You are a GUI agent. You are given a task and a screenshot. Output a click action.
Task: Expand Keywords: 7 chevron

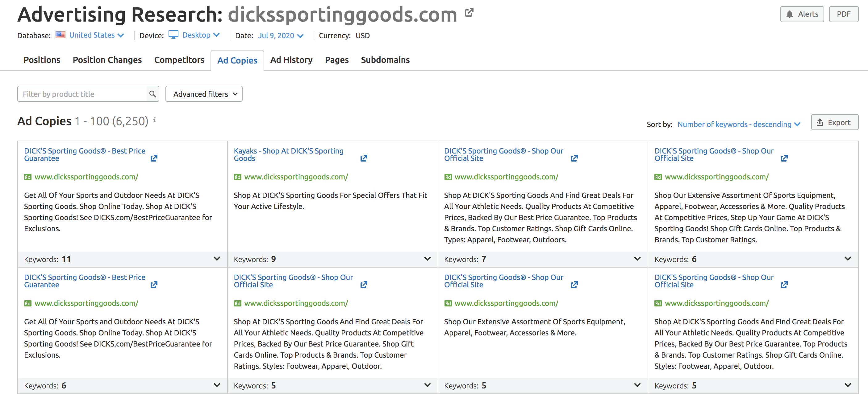[637, 259]
